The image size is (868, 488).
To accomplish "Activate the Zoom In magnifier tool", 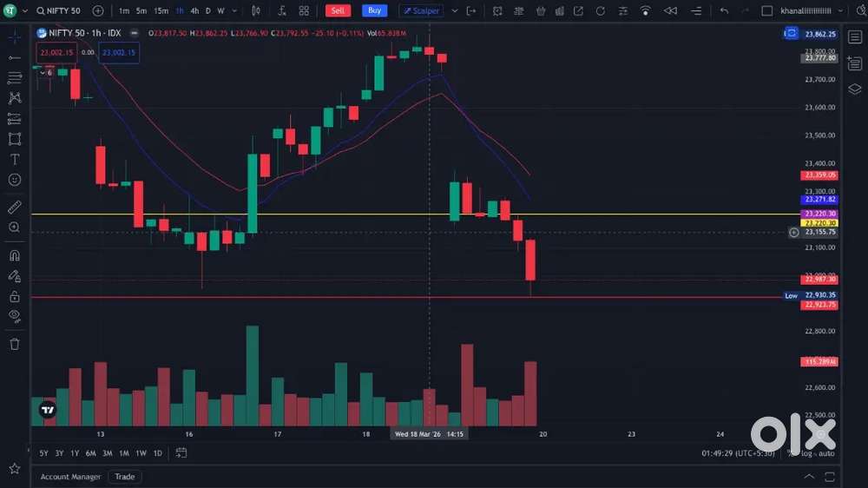I will pyautogui.click(x=15, y=228).
